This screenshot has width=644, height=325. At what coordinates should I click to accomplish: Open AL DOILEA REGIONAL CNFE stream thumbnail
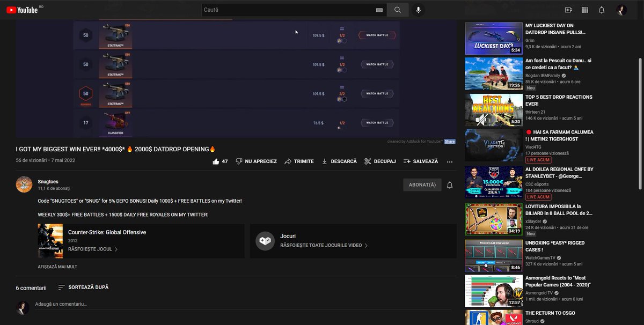coord(494,182)
